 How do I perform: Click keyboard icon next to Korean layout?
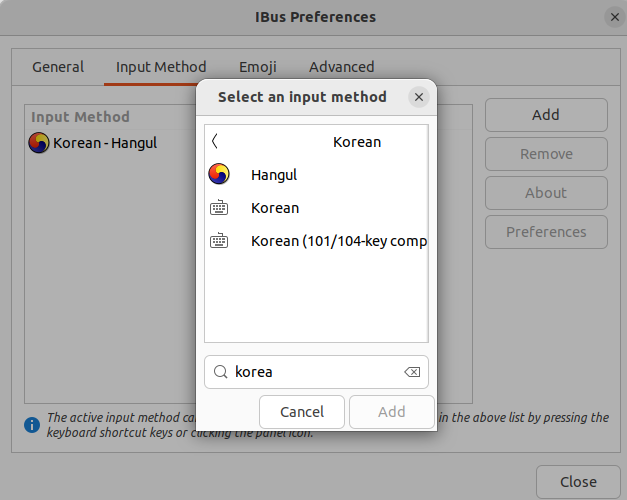[219, 208]
